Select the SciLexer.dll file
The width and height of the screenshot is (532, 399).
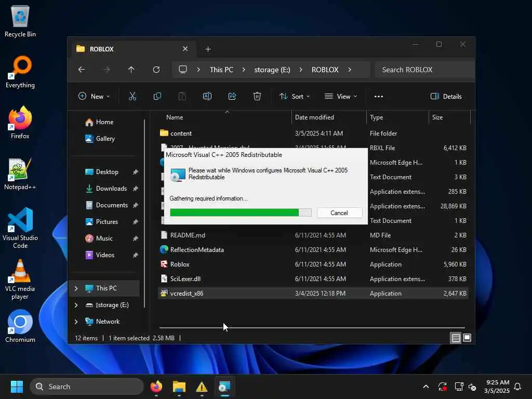tap(313, 279)
